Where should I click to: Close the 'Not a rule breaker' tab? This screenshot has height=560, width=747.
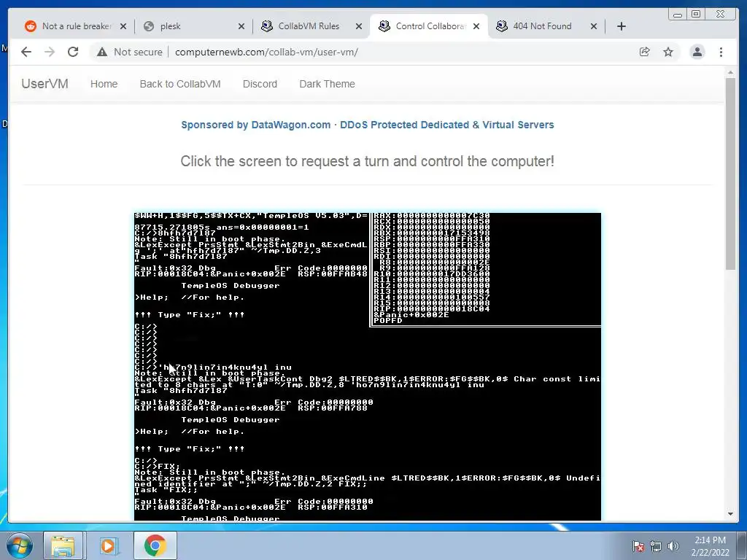coord(123,27)
